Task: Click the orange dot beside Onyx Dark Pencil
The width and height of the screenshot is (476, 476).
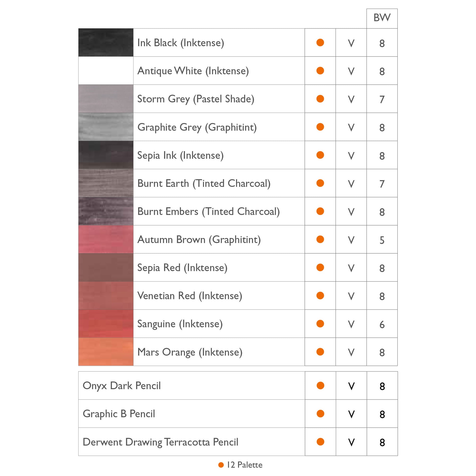Action: click(x=320, y=385)
